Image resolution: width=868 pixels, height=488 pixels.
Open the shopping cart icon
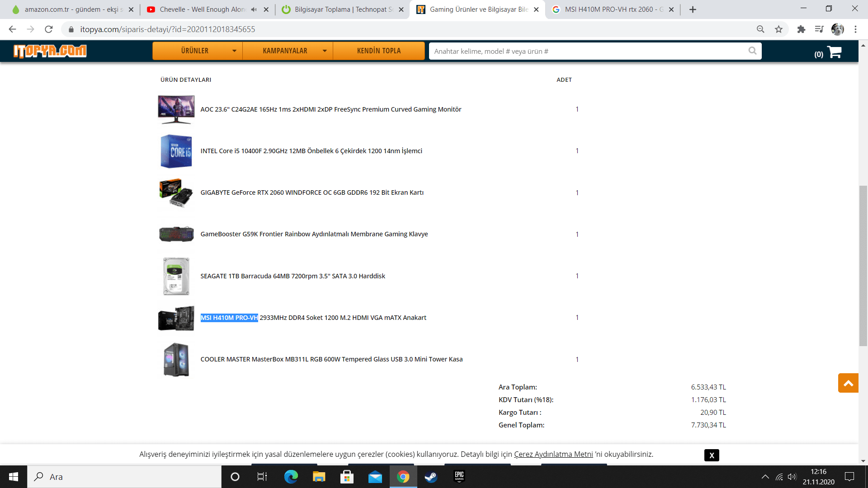tap(834, 52)
